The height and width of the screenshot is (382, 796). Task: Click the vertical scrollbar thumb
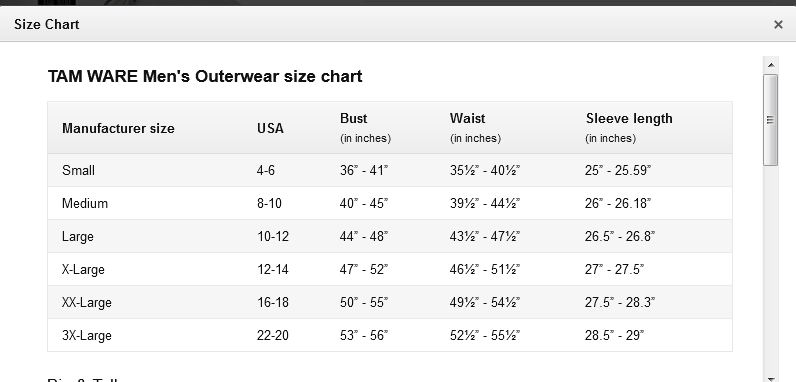point(771,120)
